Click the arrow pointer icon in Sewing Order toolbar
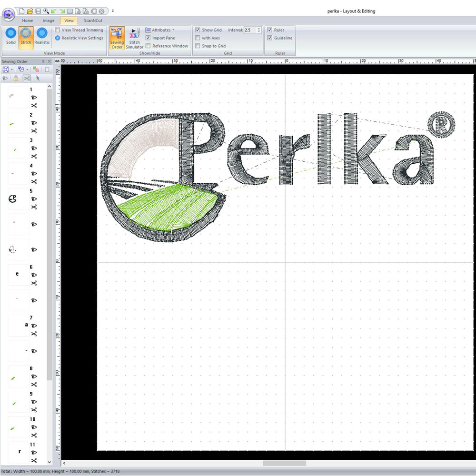 click(x=38, y=79)
